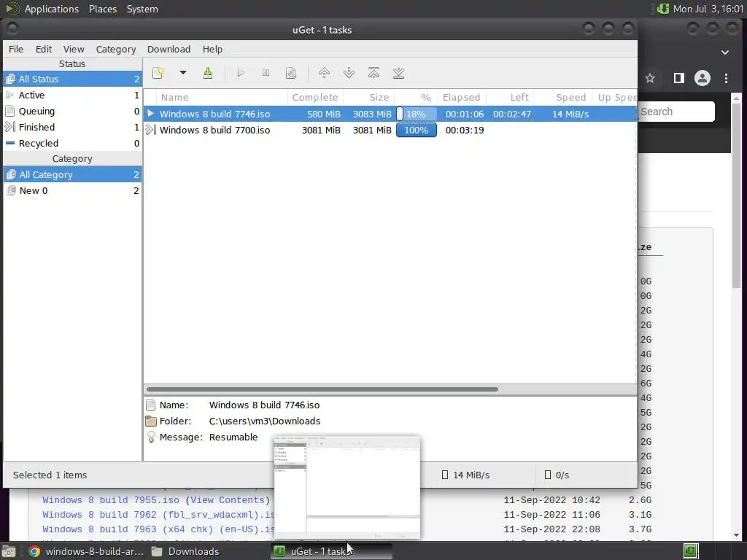
Task: Click the Size column header
Action: tap(368, 97)
